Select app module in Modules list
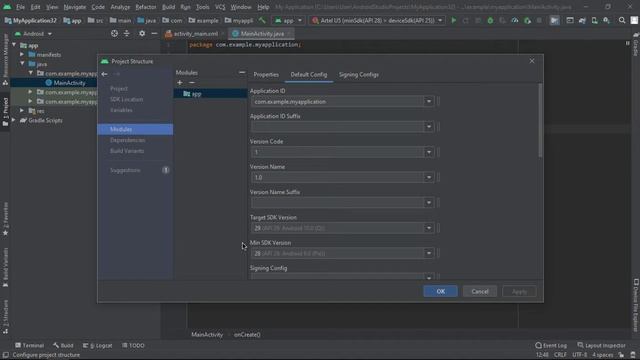 [x=211, y=93]
